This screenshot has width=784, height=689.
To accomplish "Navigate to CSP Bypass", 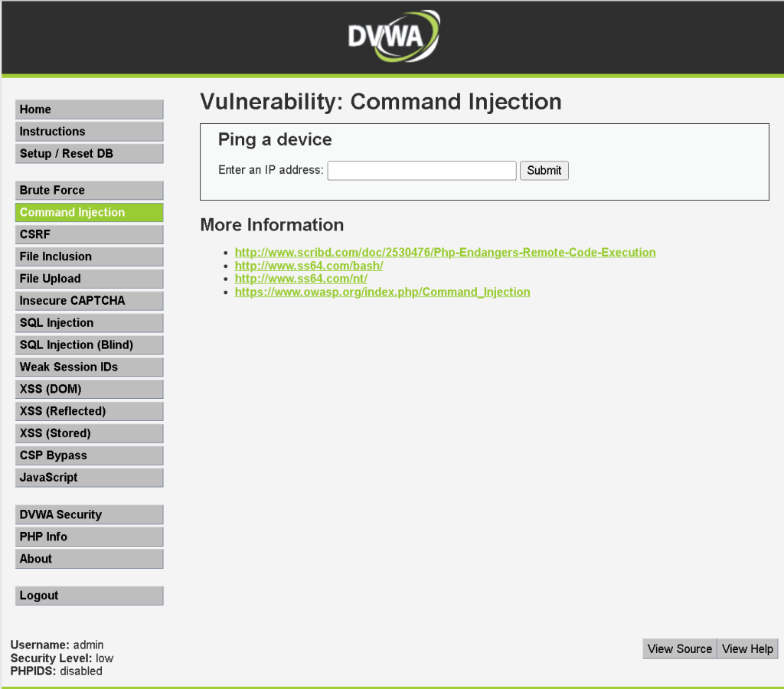I will point(89,456).
